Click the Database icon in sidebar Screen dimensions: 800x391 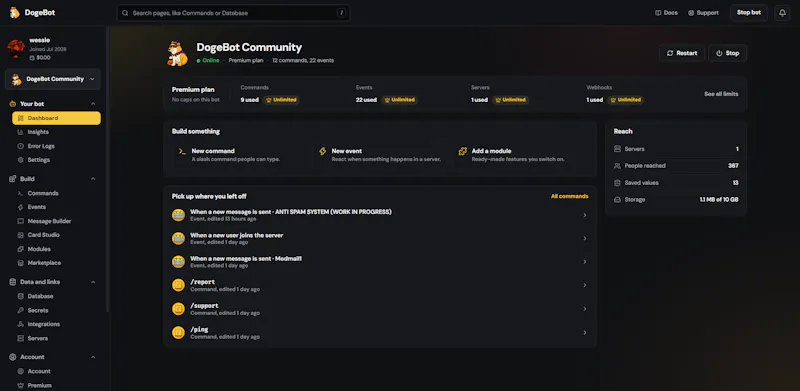point(20,296)
